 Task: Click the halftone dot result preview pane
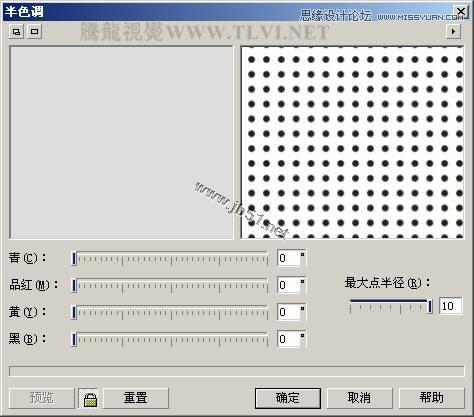point(352,142)
